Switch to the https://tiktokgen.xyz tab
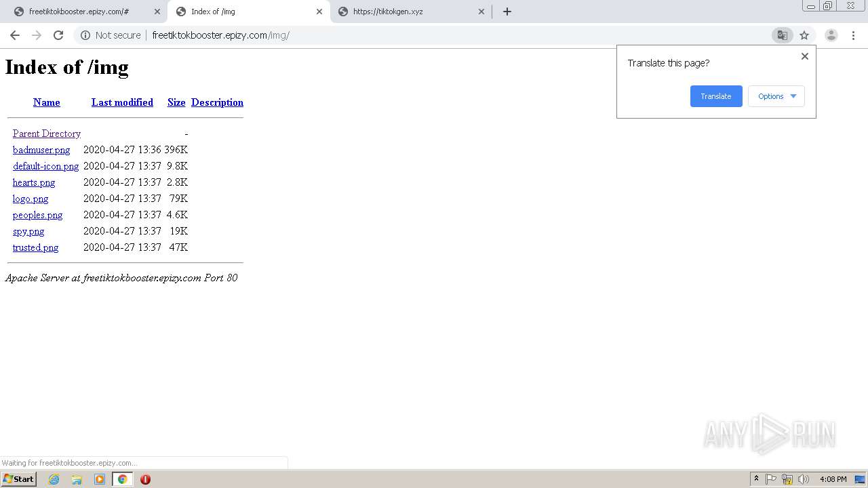The height and width of the screenshot is (488, 868). [410, 12]
